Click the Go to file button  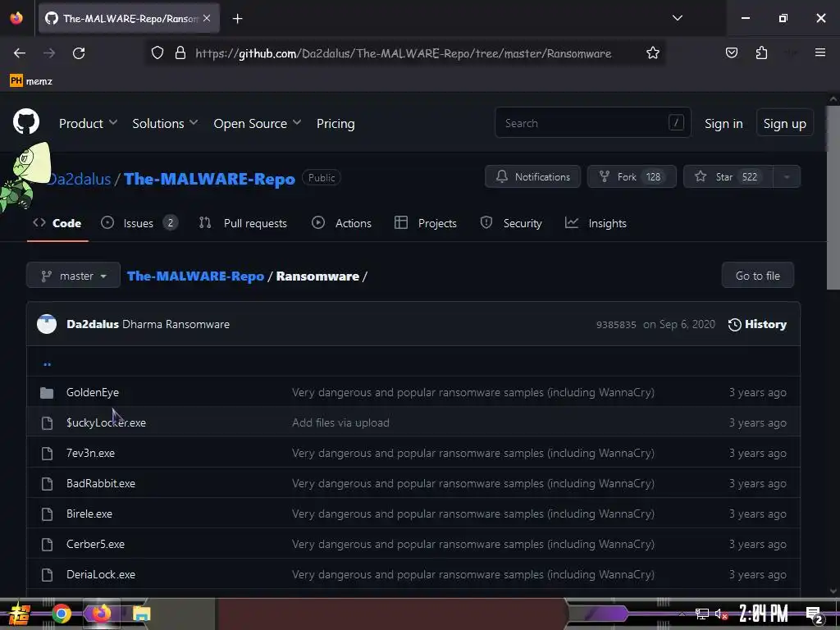pyautogui.click(x=757, y=276)
